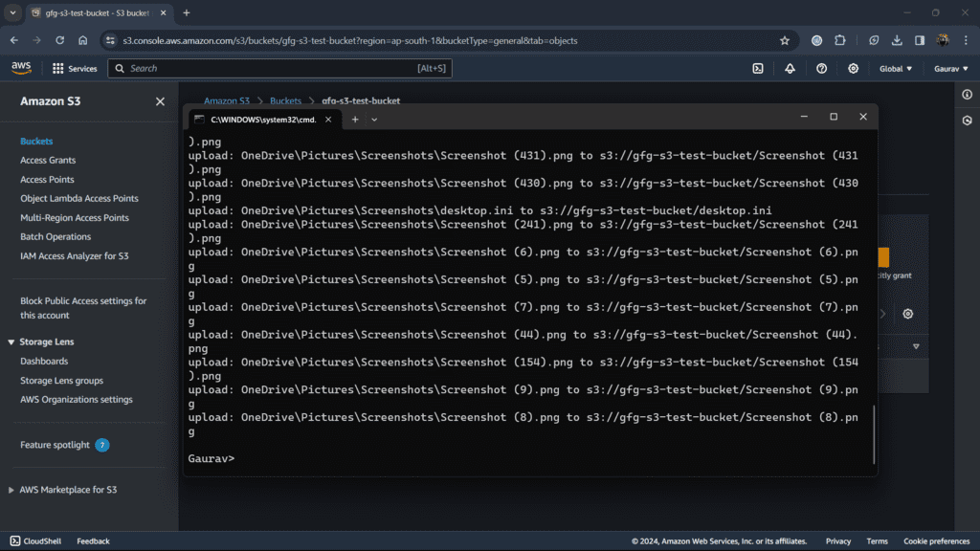980x551 pixels.
Task: Click the Amazon S3 breadcrumb
Action: [x=226, y=100]
